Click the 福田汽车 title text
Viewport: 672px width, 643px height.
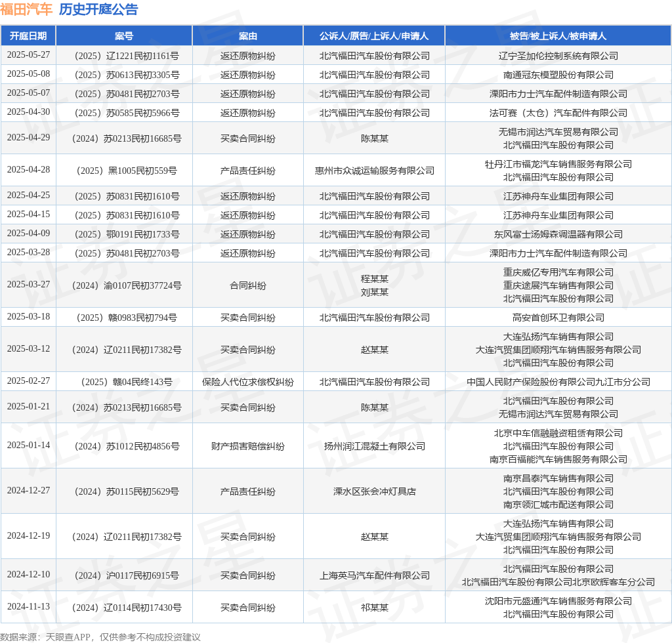pyautogui.click(x=26, y=9)
